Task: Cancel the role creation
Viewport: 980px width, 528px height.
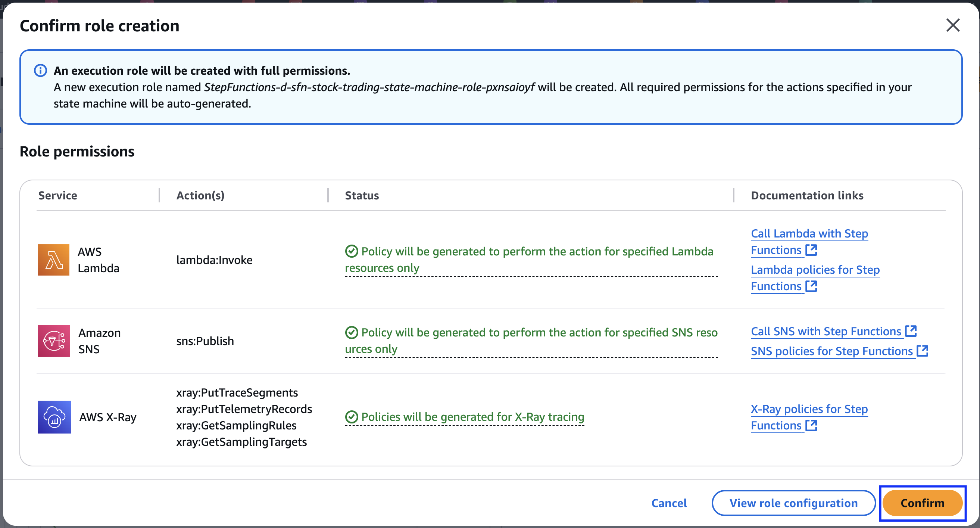Action: 669,503
